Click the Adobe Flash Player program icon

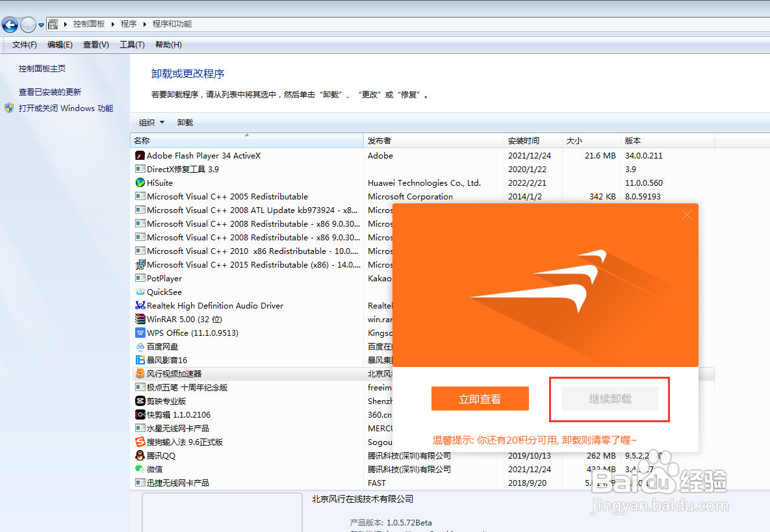[x=140, y=156]
